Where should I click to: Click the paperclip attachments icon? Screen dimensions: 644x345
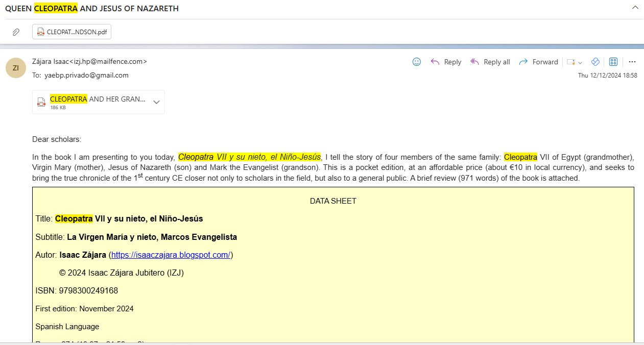point(16,32)
